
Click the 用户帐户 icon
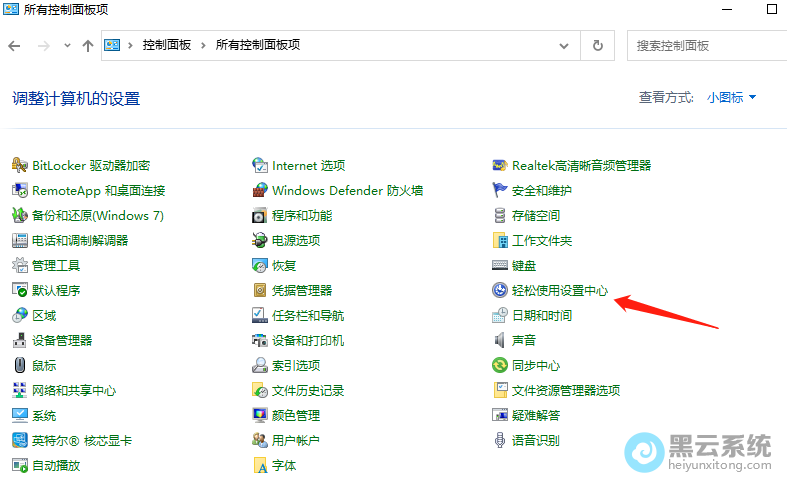[x=259, y=440]
